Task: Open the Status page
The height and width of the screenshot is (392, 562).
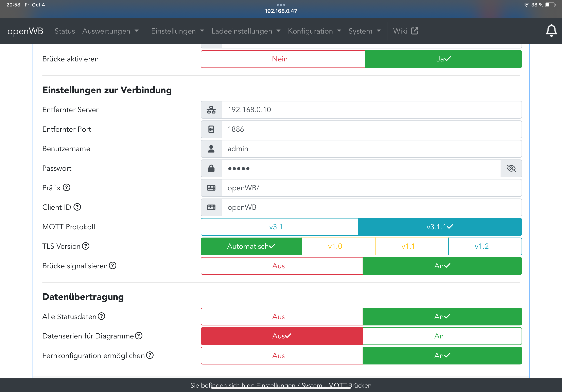Action: click(65, 31)
